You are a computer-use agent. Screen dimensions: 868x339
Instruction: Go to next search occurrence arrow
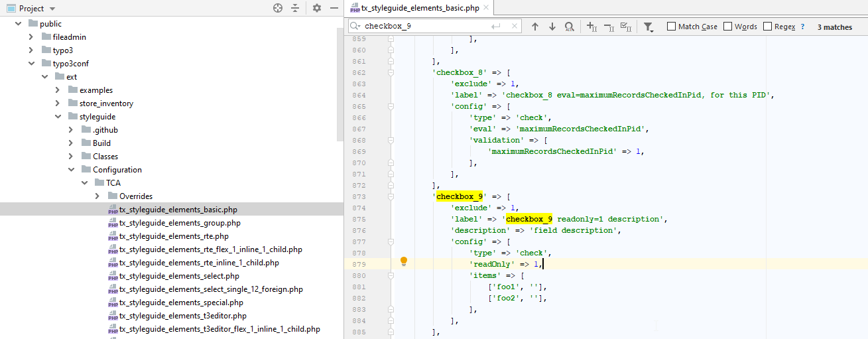coord(552,27)
